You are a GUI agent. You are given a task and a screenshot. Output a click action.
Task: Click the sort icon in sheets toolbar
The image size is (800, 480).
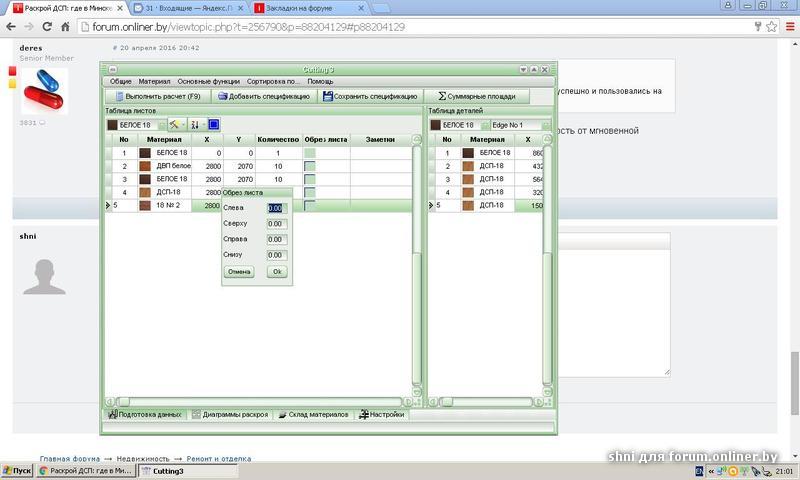click(x=195, y=125)
